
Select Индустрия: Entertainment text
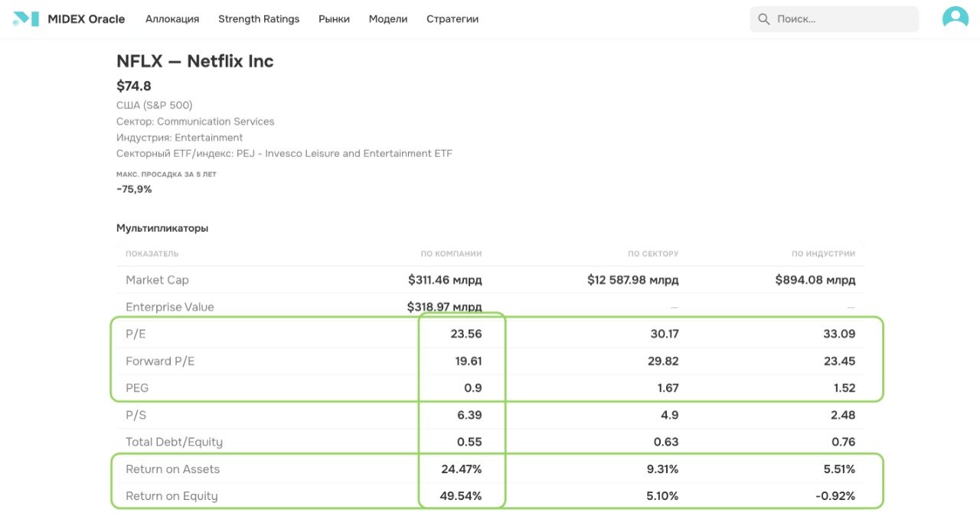[x=180, y=138]
